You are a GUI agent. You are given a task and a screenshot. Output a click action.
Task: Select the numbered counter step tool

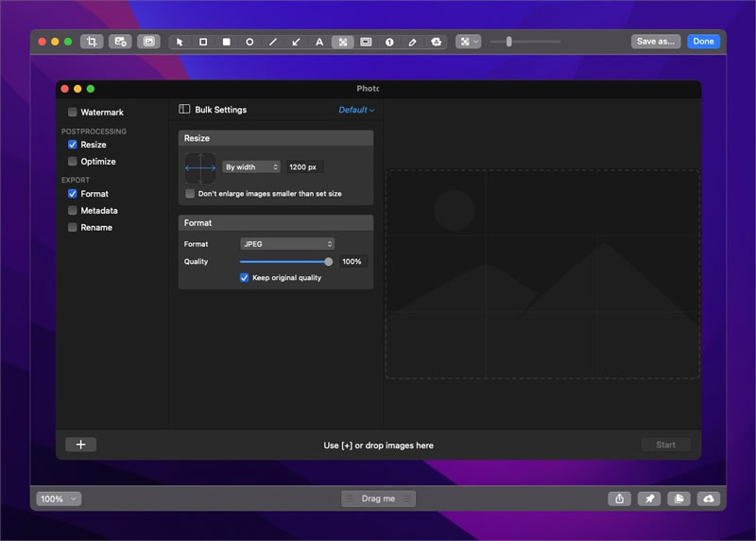[x=389, y=42]
